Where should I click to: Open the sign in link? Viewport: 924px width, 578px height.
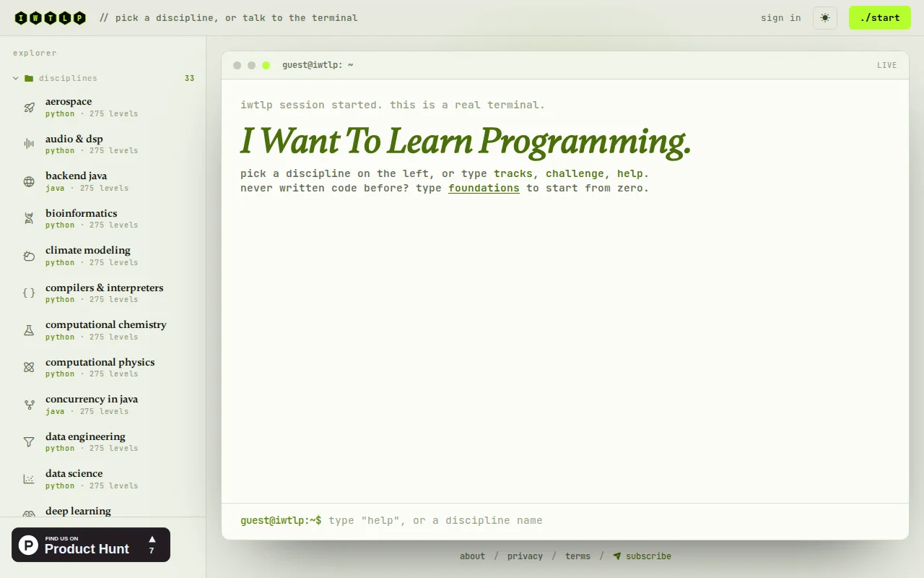[x=780, y=18]
